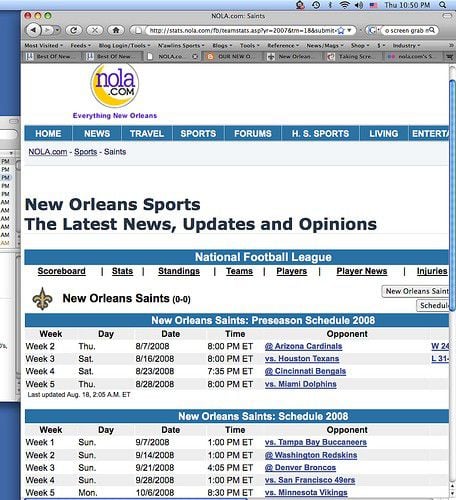456x500 pixels.
Task: Click the Bluetooth menu bar icon
Action: (x=330, y=5)
